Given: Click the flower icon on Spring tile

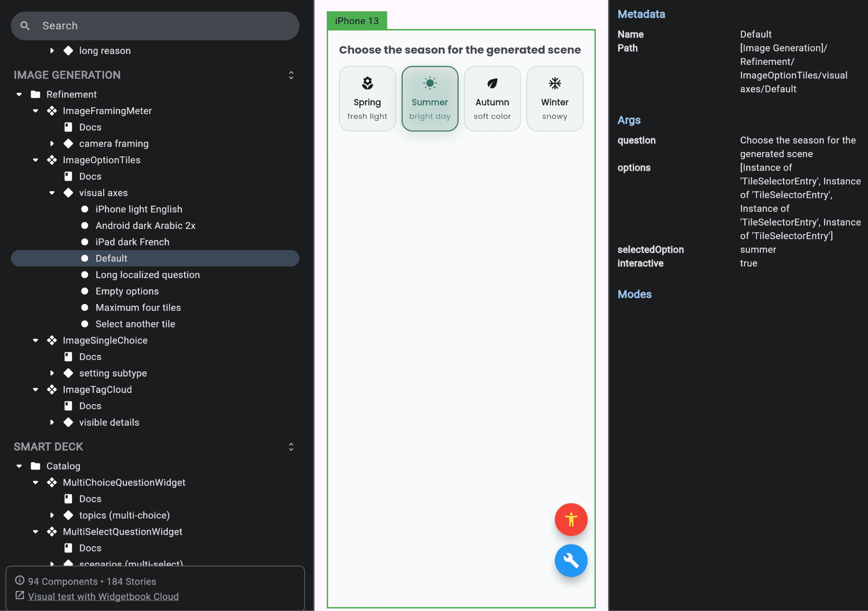Looking at the screenshot, I should point(367,83).
